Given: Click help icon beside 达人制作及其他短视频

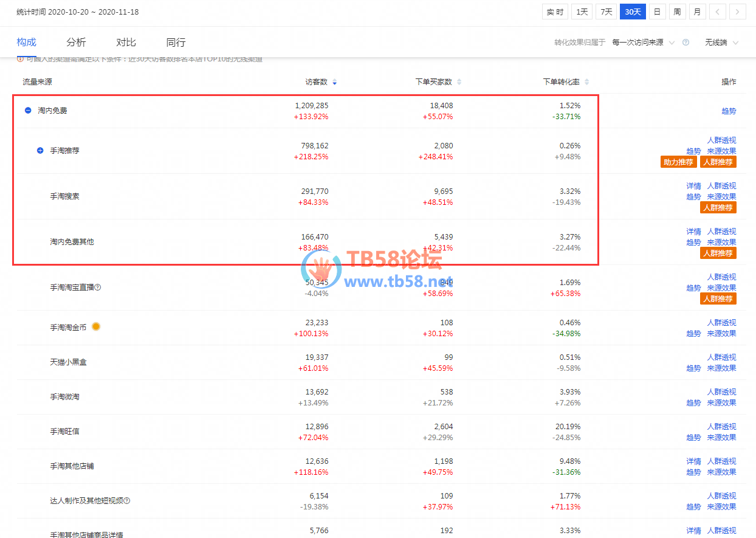Looking at the screenshot, I should pos(127,501).
